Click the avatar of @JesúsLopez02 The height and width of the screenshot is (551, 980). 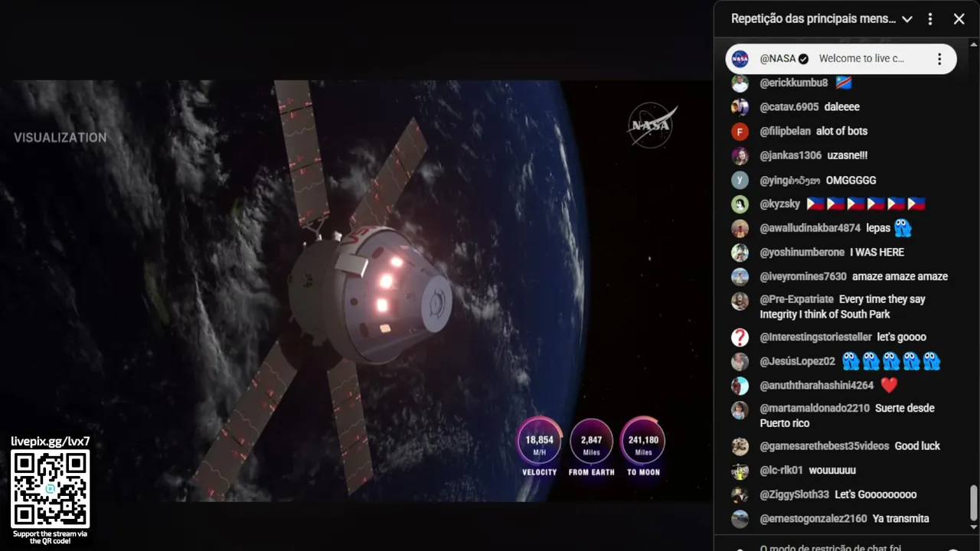coord(740,361)
